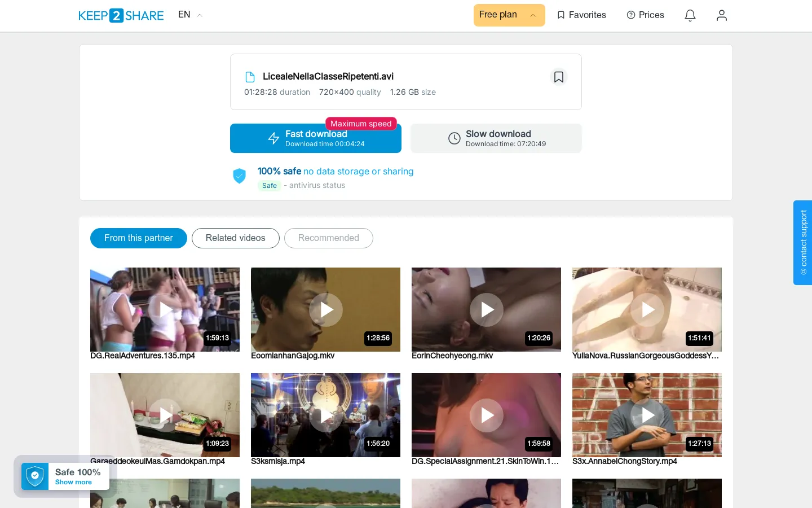812x508 pixels.
Task: Play the DG.SpecialAssignment.21.SkinToWin video
Action: tap(486, 415)
